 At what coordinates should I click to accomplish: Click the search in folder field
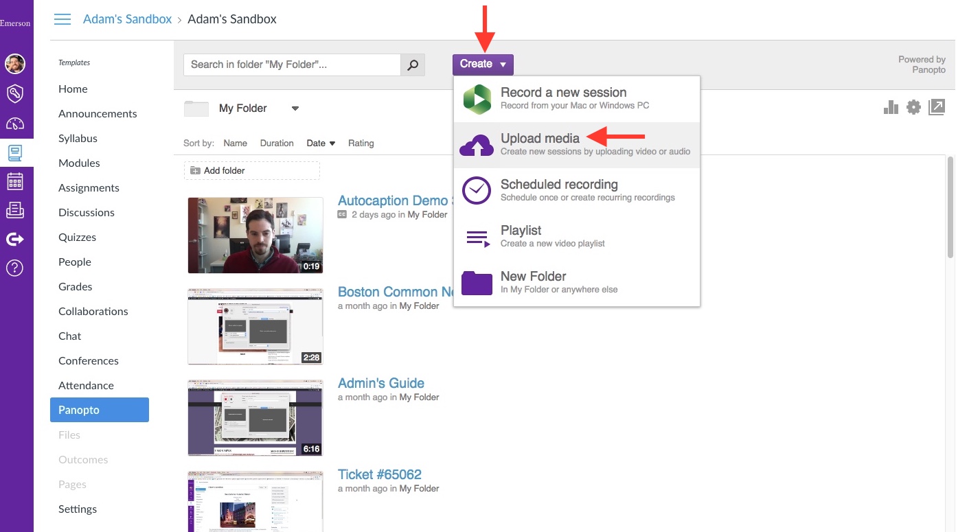[x=292, y=65]
